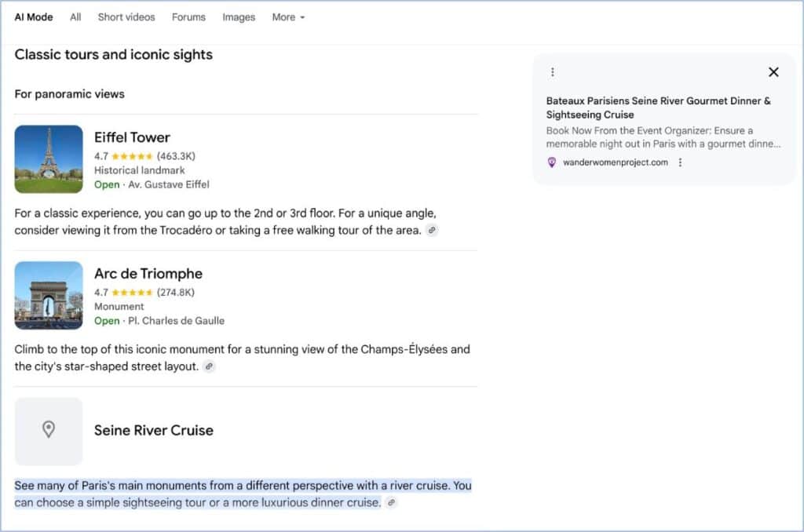Click the Arc de Triomphe thumbnail photo

(49, 295)
